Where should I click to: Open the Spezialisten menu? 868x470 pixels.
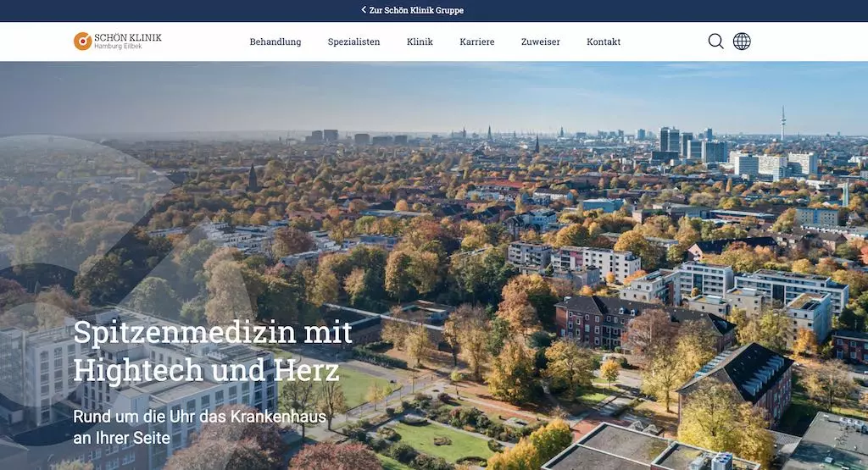tap(353, 41)
